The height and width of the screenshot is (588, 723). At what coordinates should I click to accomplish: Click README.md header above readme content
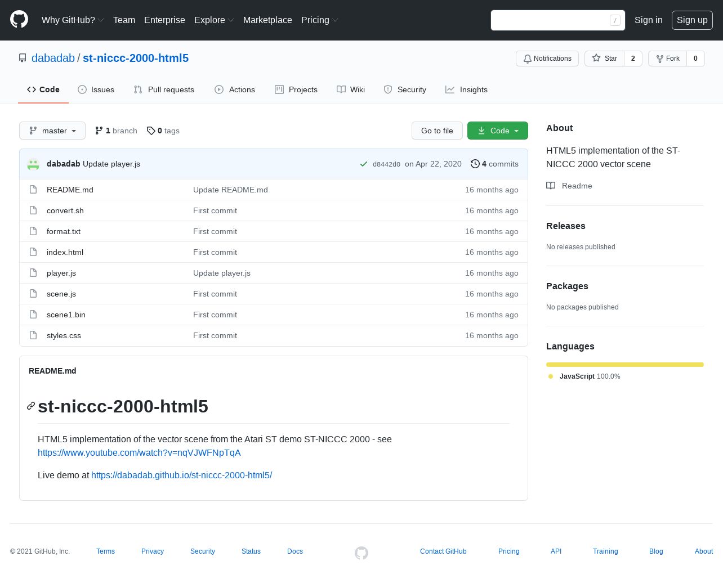(x=52, y=371)
